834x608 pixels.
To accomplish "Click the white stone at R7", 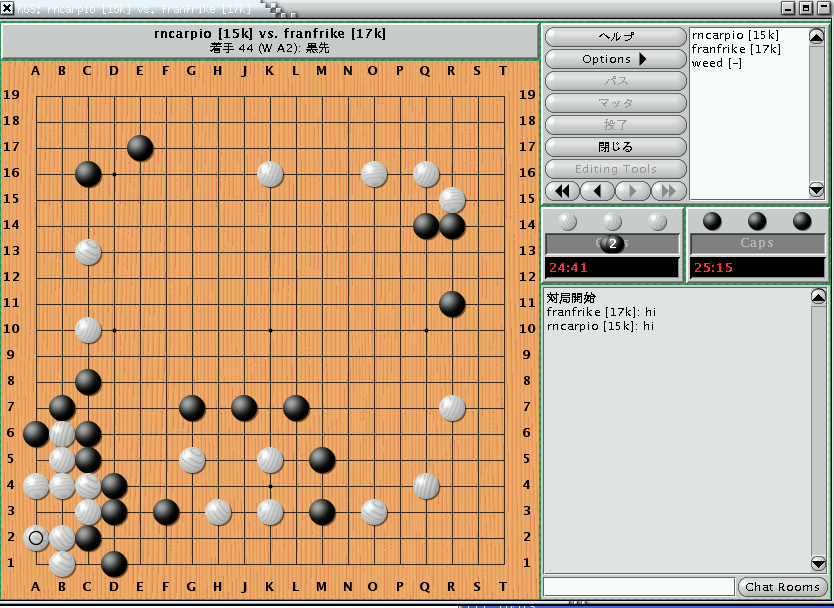I will point(452,408).
